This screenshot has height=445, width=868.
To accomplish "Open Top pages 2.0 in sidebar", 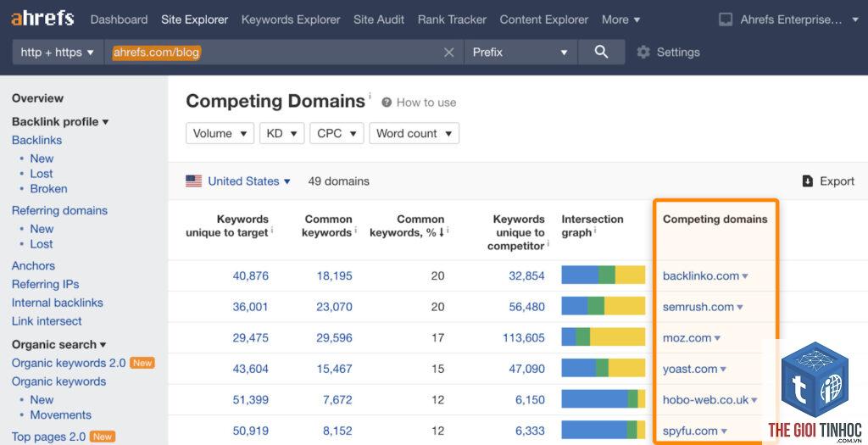I will [48, 437].
